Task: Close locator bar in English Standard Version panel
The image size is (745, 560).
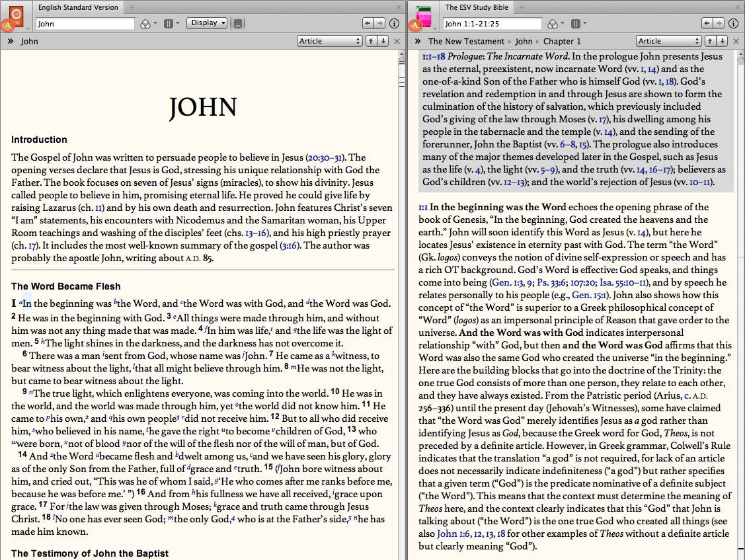Action: [397, 42]
